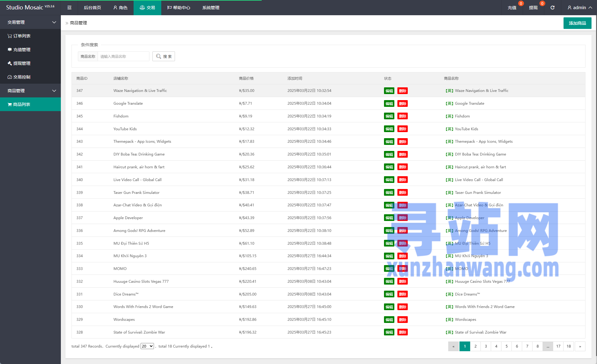This screenshot has height=364, width=597.
Task: Delete product 344 YouTube Kids
Action: pyautogui.click(x=403, y=129)
